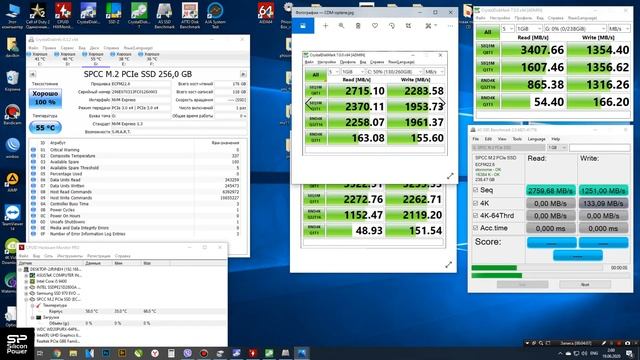Toggle the 4K checkbox in AS SSD Benchmark
Image resolution: width=640 pixels, height=360 pixels.
click(476, 203)
